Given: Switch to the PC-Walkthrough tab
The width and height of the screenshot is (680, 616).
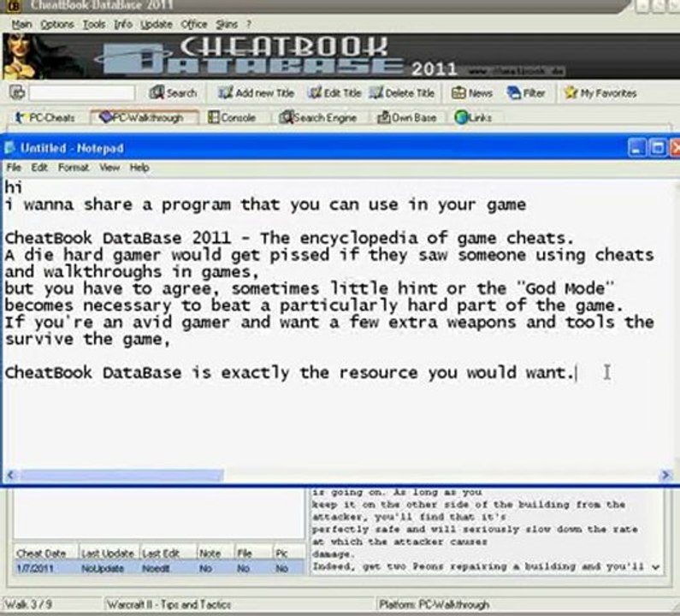Looking at the screenshot, I should [144, 117].
